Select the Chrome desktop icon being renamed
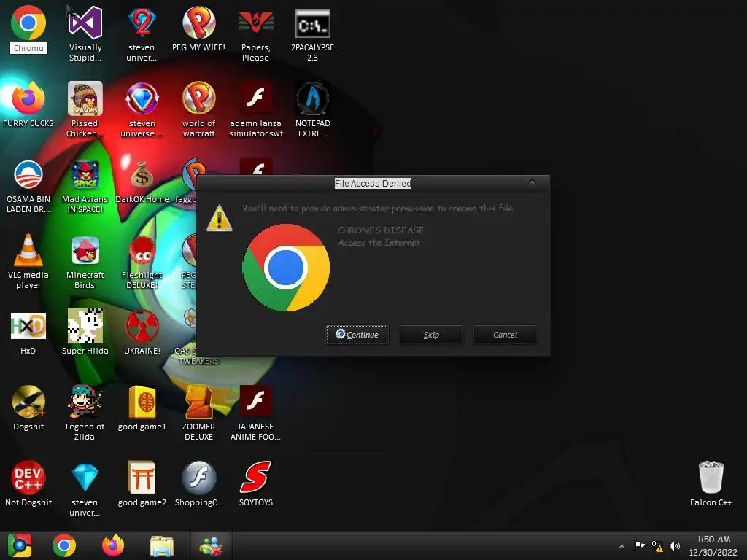This screenshot has height=560, width=747. (28, 23)
